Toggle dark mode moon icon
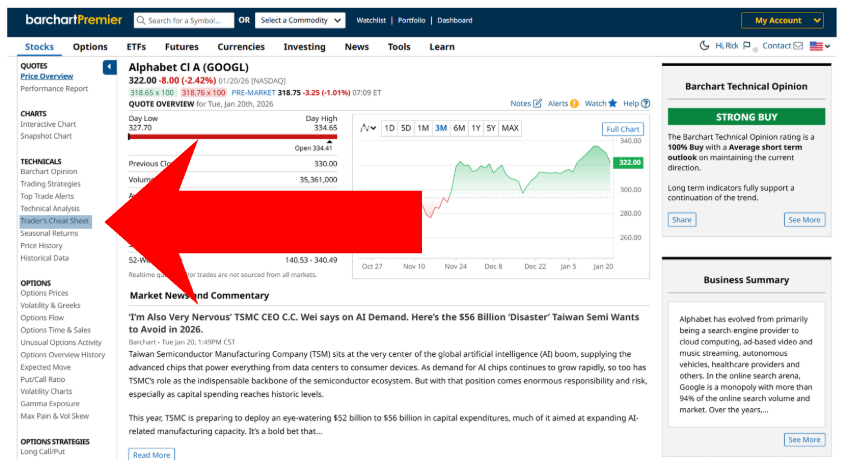The image size is (842, 469). (x=704, y=46)
